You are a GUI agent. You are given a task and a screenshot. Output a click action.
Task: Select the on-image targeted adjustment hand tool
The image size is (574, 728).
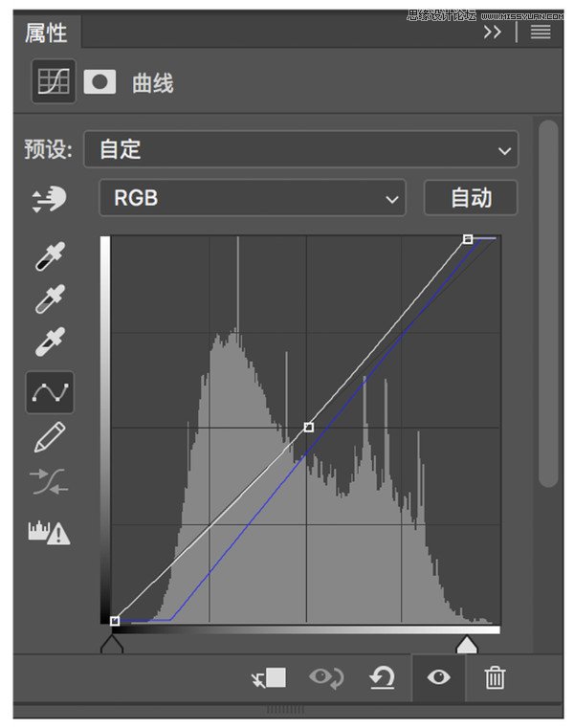49,199
